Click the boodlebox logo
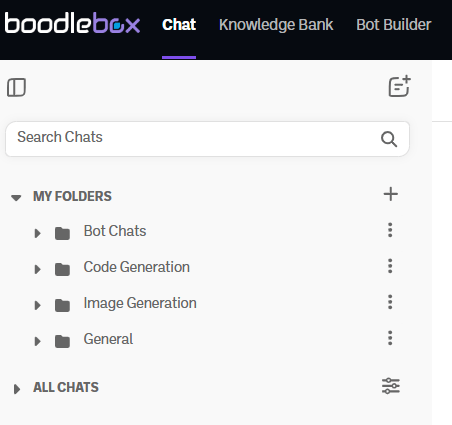 click(x=72, y=23)
